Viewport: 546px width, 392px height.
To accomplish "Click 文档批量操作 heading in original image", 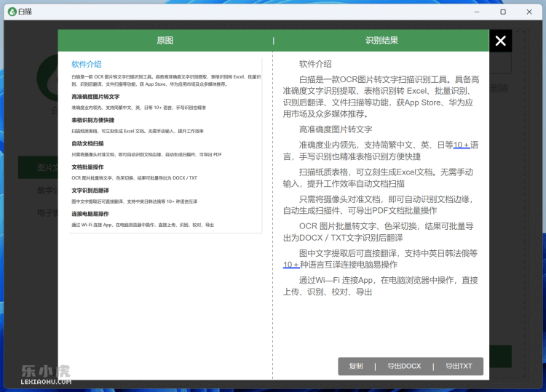I will tap(87, 167).
